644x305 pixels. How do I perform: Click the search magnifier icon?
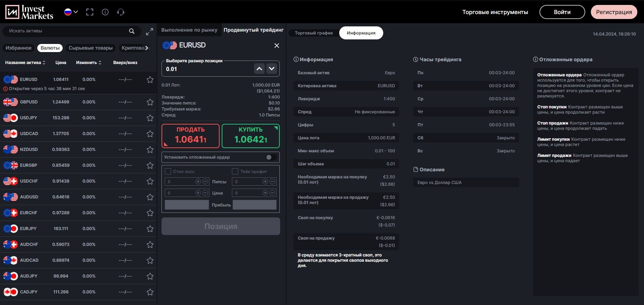click(x=132, y=31)
